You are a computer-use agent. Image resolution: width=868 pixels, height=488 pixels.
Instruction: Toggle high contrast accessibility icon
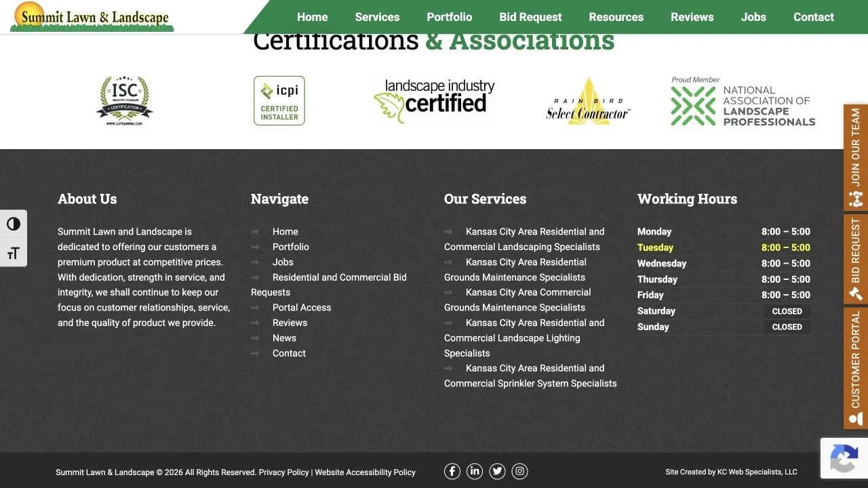[14, 224]
